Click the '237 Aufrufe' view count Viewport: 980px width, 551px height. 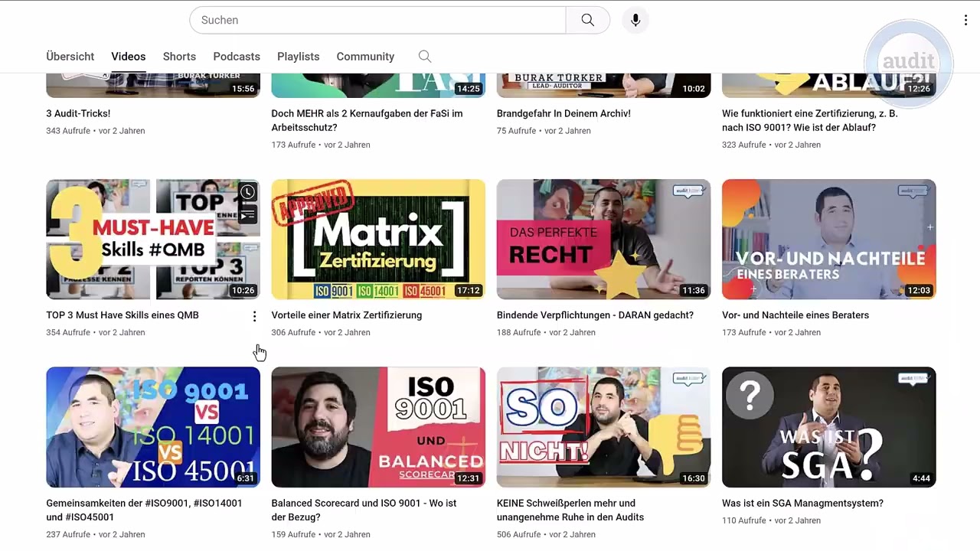pos(68,535)
